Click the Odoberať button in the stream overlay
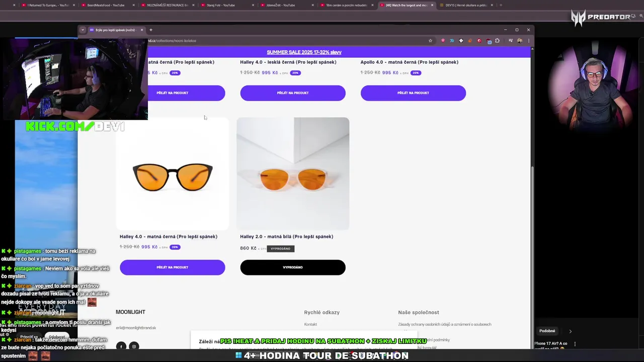Viewport: 644px width, 362px height. 57,337
